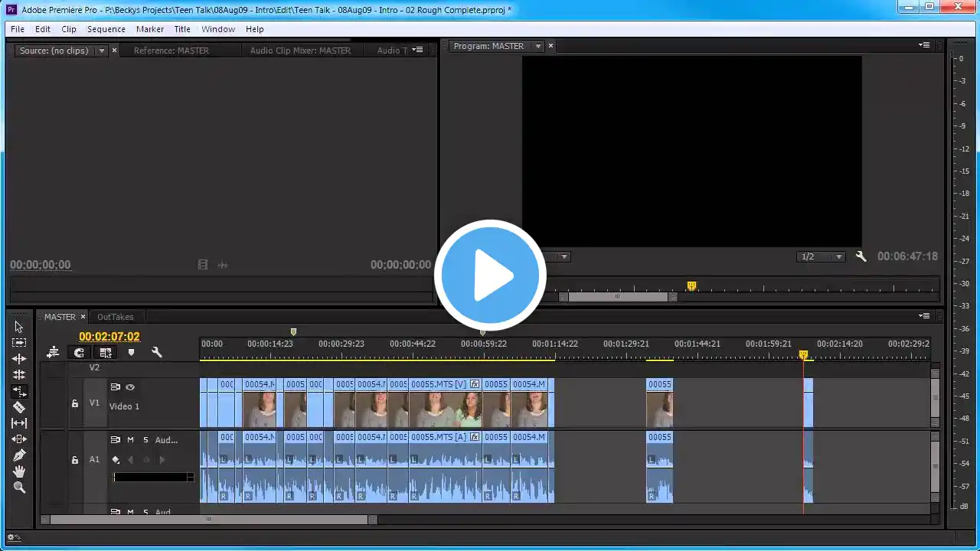This screenshot has width=980, height=551.
Task: Select the Selection arrow tool
Action: 19,327
